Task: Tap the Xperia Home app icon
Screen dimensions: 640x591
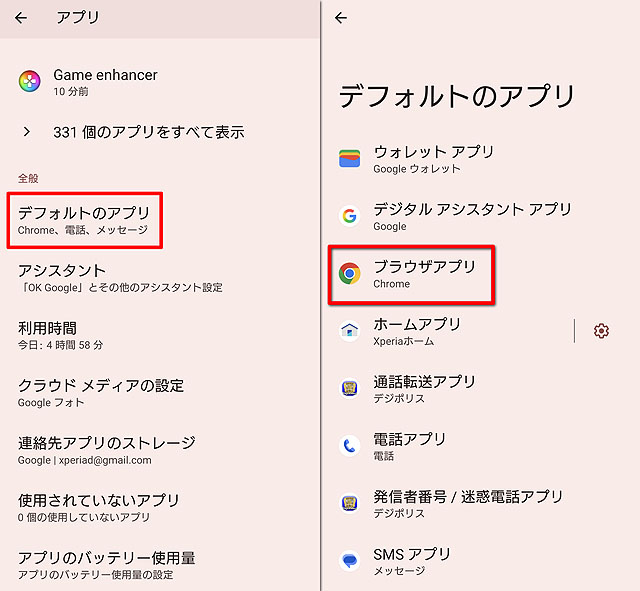Action: 349,331
